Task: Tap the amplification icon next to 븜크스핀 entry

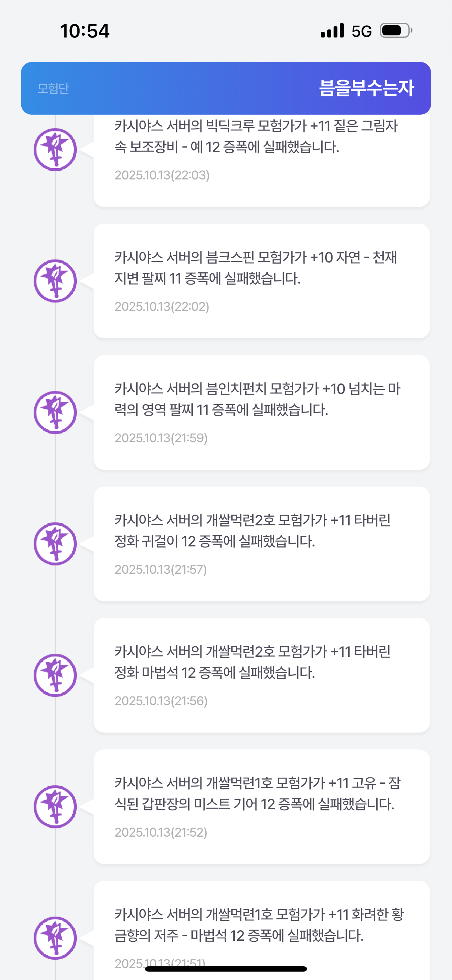Action: pyautogui.click(x=55, y=281)
